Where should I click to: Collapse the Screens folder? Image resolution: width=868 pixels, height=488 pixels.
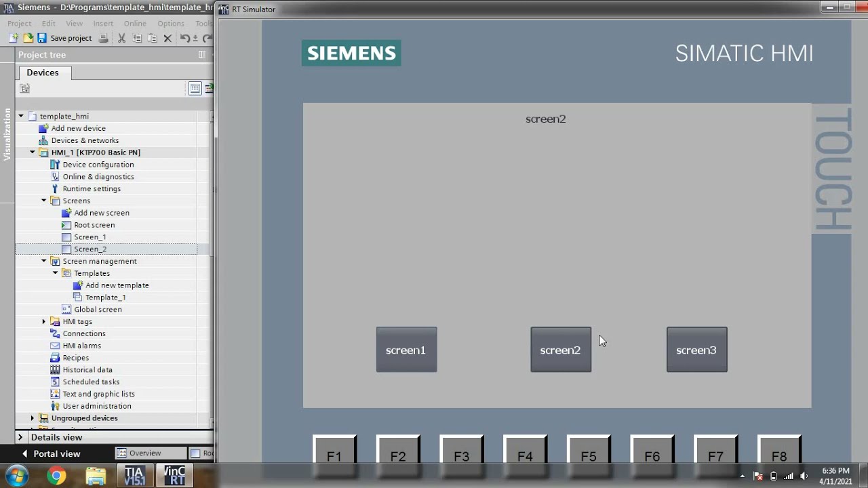[44, 201]
